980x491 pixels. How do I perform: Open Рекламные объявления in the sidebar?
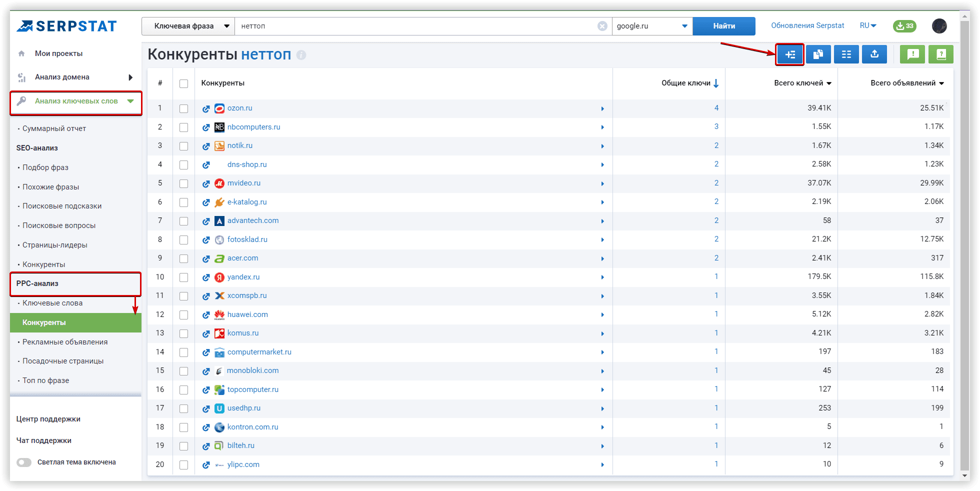[65, 342]
